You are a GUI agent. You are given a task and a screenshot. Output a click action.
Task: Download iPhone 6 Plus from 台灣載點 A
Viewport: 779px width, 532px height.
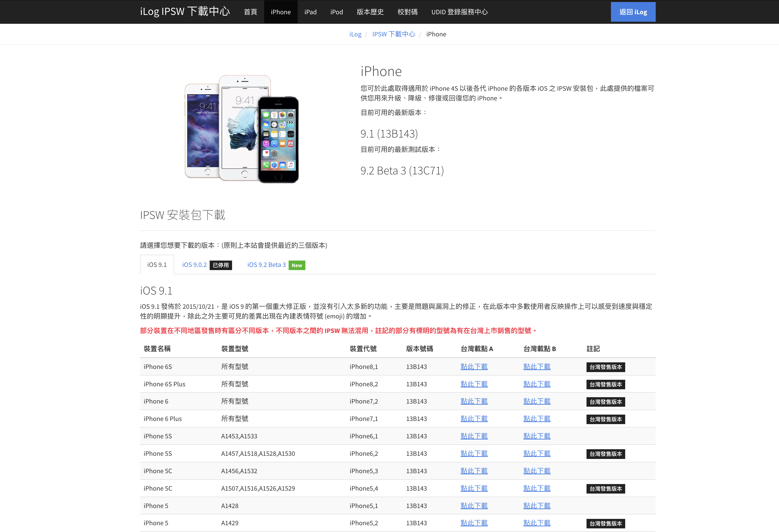[474, 419]
